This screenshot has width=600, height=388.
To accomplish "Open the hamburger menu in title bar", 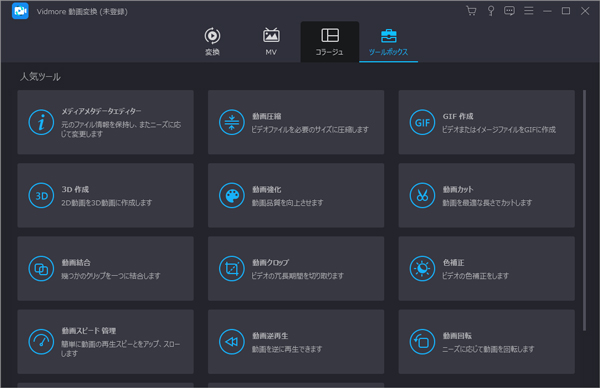I will (528, 11).
